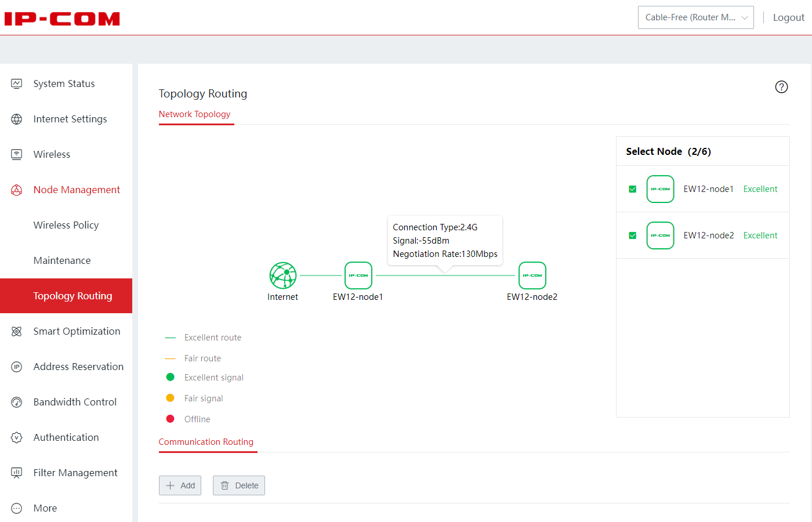Open the Cable-Free (Router Mode) dropdown
Viewport: 812px width, 522px height.
coord(695,17)
